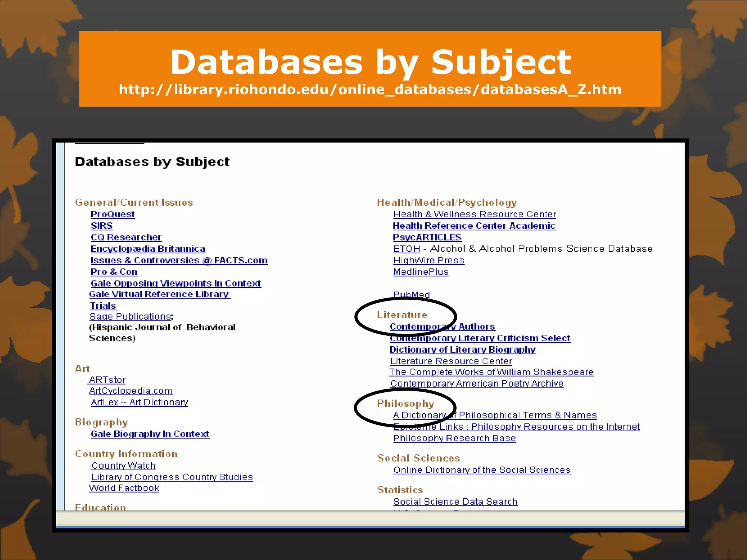The width and height of the screenshot is (747, 560).
Task: Click the ETOH database link
Action: [407, 249]
